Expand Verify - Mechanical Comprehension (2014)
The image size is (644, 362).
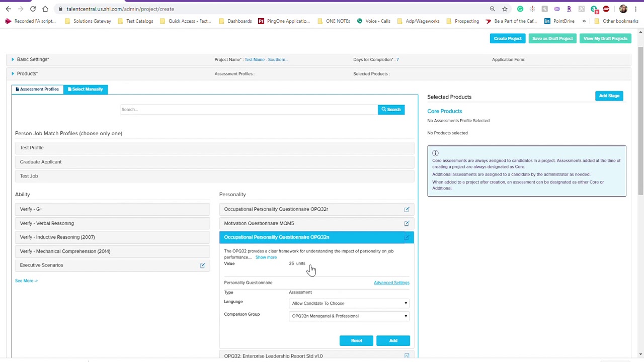click(x=112, y=251)
